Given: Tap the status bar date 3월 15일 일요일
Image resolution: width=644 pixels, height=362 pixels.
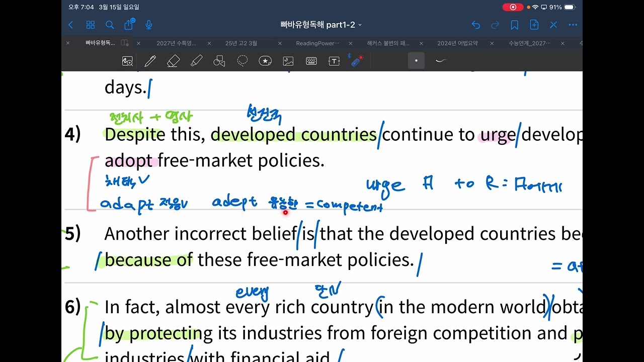Looking at the screenshot, I should 119,7.
